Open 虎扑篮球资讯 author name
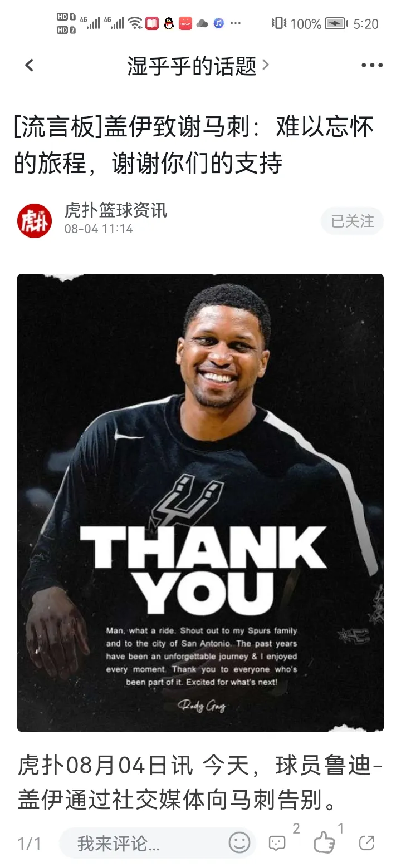Viewport: 401px width, 868px height. pos(116,211)
